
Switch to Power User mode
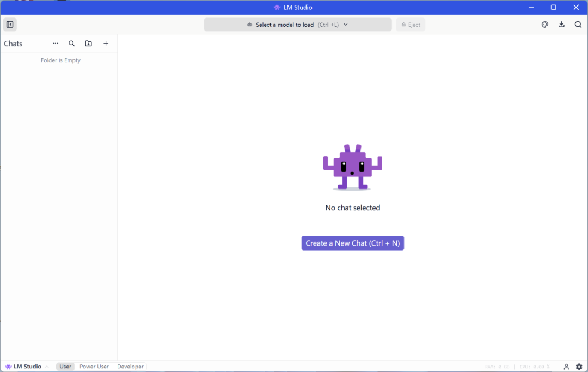[x=94, y=367]
